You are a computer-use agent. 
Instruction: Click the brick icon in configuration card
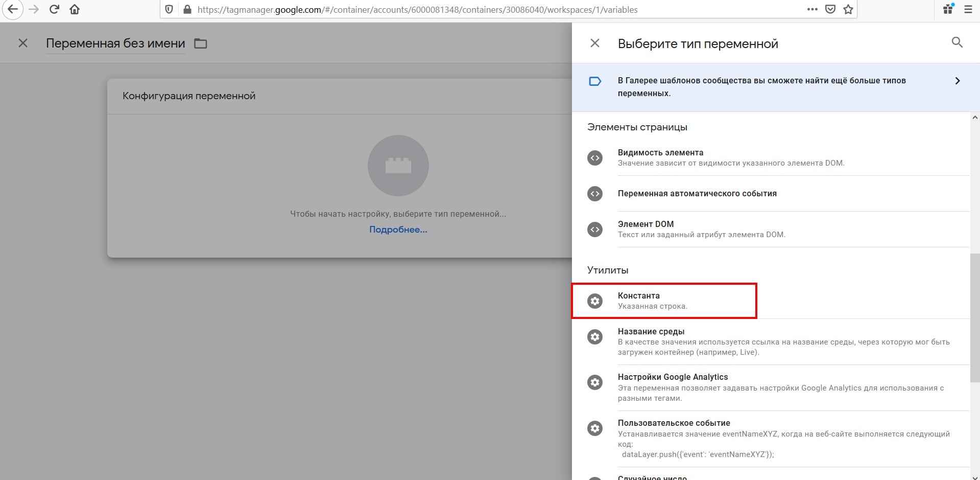coord(398,166)
